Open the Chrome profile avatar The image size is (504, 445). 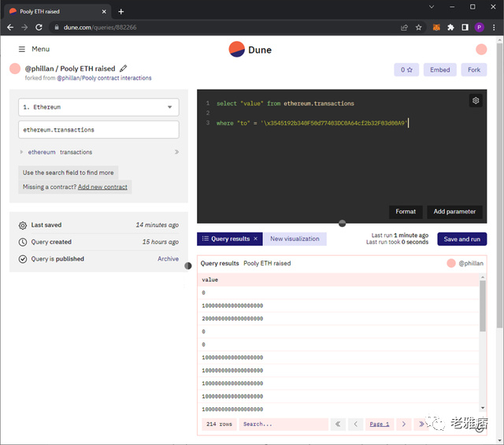click(480, 28)
